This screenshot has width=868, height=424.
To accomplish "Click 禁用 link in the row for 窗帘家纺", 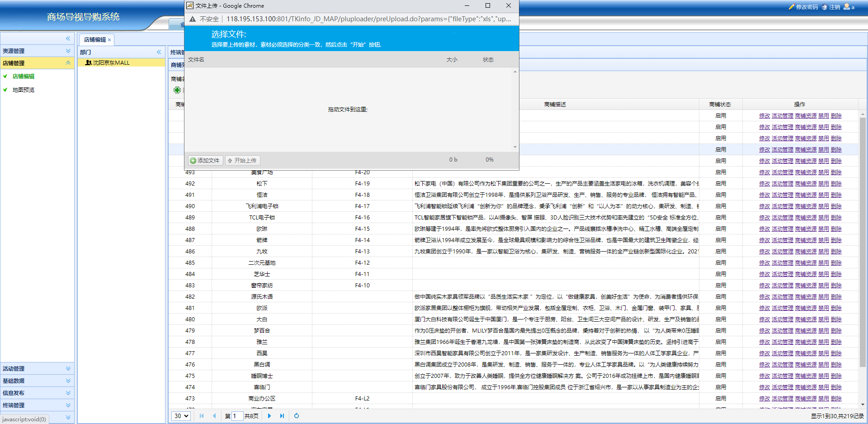I will [824, 286].
